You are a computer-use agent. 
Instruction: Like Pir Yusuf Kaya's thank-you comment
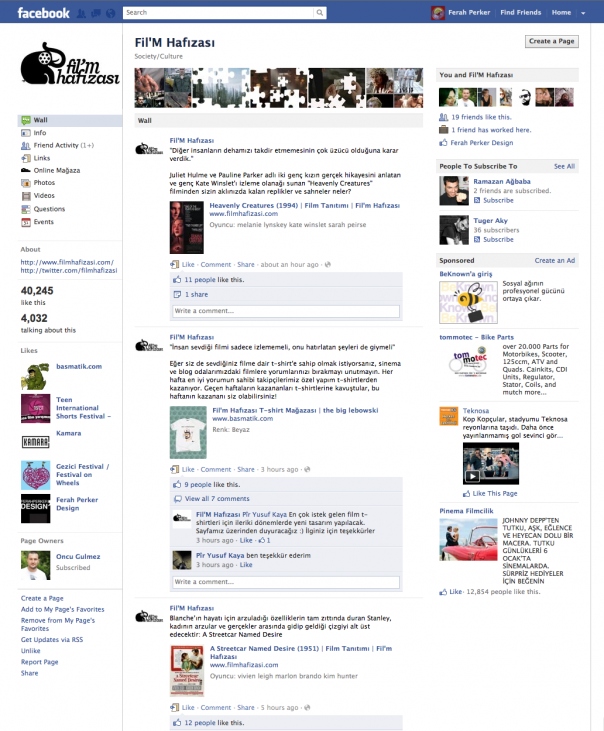246,565
